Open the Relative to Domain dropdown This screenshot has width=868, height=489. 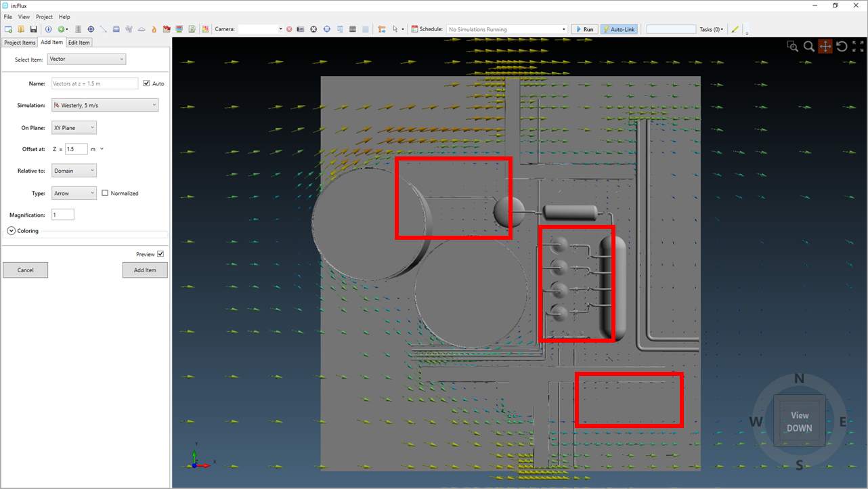(74, 171)
